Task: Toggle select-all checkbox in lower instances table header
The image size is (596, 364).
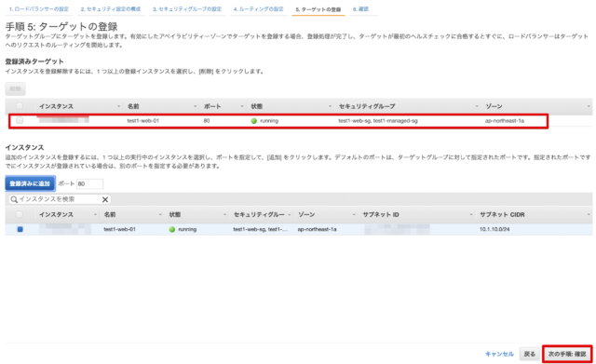Action: pyautogui.click(x=20, y=215)
